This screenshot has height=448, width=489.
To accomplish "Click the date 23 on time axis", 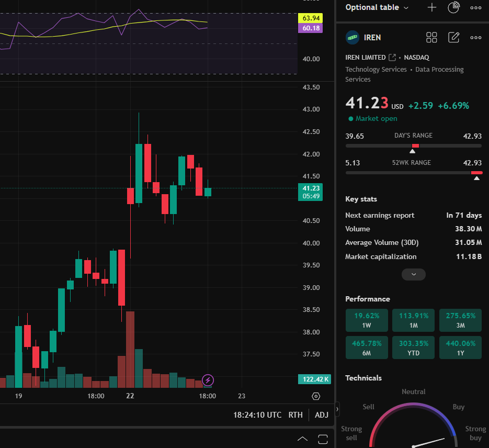I will click(242, 396).
